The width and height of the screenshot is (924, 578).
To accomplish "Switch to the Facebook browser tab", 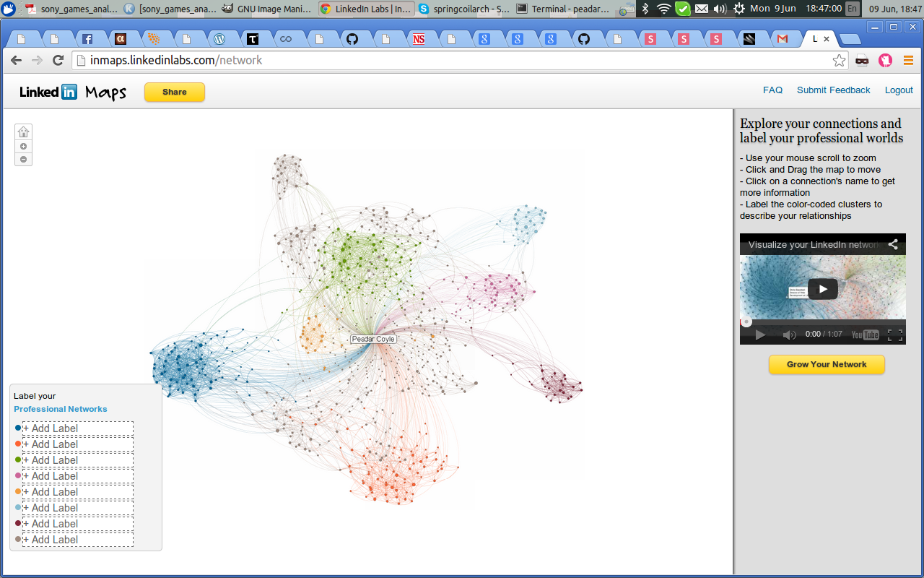I will pyautogui.click(x=87, y=39).
